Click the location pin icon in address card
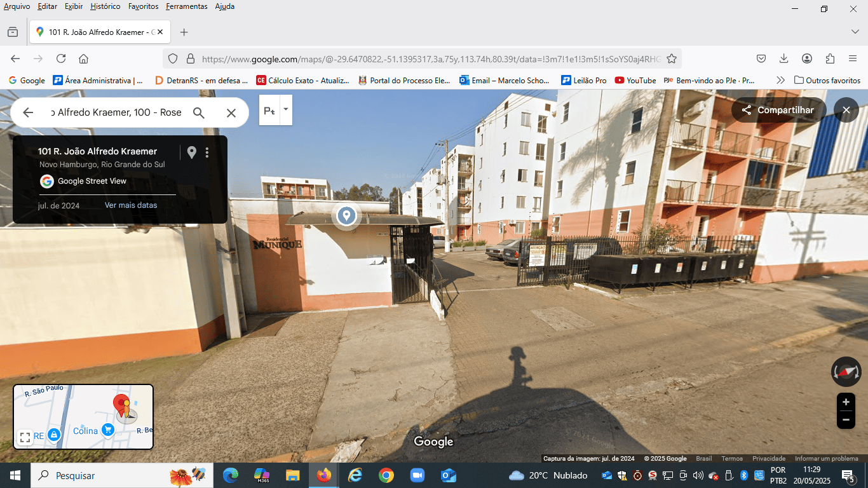Screen dimensions: 868x488 pyautogui.click(x=191, y=152)
